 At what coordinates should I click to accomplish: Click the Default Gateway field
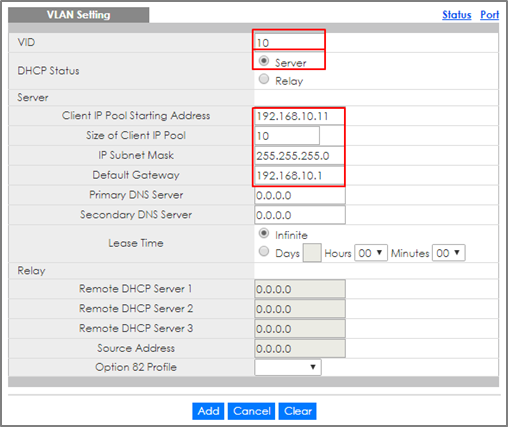pos(299,175)
